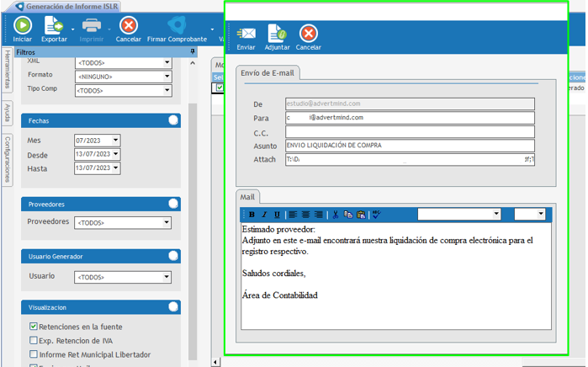588x367 pixels.
Task: Pin the Filtros panel
Action: pyautogui.click(x=193, y=51)
